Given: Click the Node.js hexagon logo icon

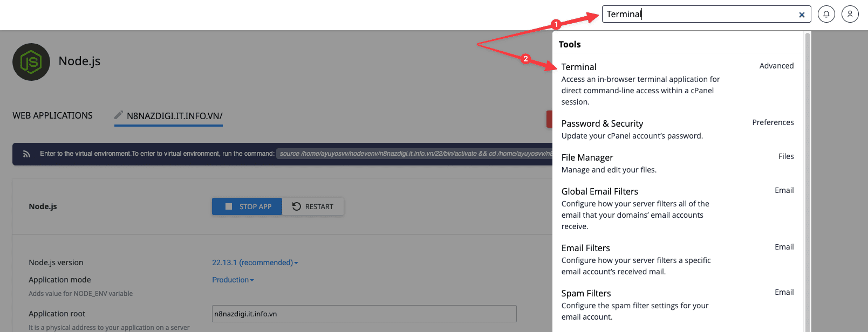Looking at the screenshot, I should pyautogui.click(x=31, y=61).
